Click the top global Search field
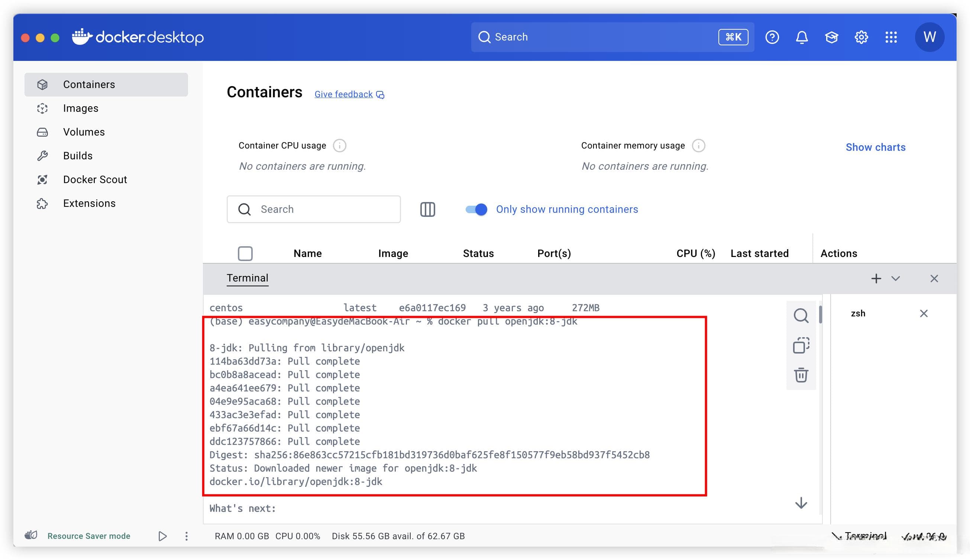 coord(612,37)
